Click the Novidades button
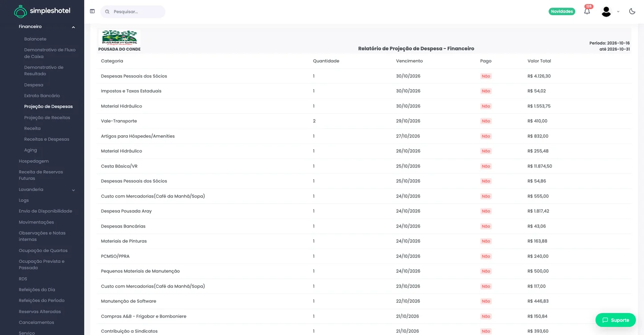 tap(562, 11)
